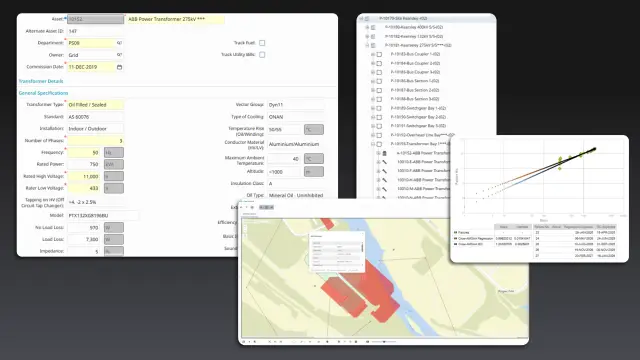Click the Asset ID field
Screen dimensions: 640x360
[x=96, y=19]
